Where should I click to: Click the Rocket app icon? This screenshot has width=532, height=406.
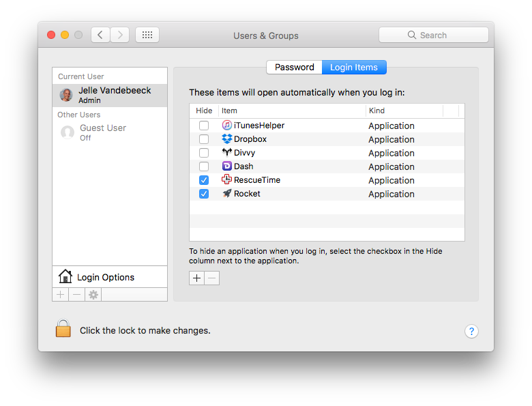[226, 194]
